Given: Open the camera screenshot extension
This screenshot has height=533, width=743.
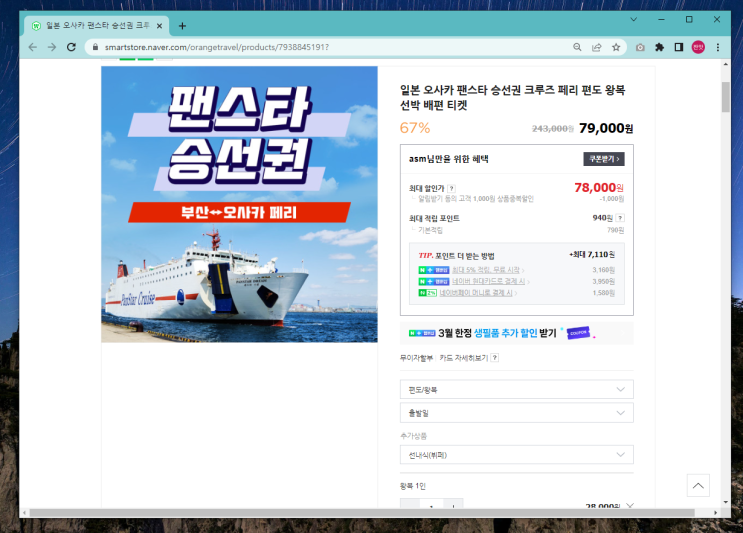Looking at the screenshot, I should [640, 47].
